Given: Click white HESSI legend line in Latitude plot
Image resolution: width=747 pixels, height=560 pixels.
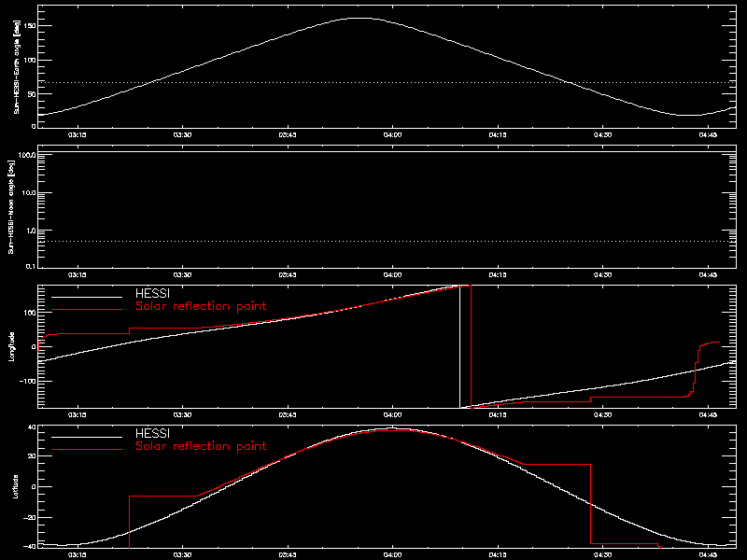Looking at the screenshot, I should pos(87,437).
